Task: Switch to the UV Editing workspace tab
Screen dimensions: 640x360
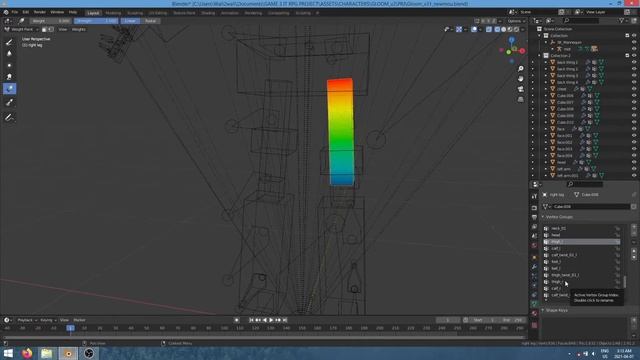Action: point(158,13)
